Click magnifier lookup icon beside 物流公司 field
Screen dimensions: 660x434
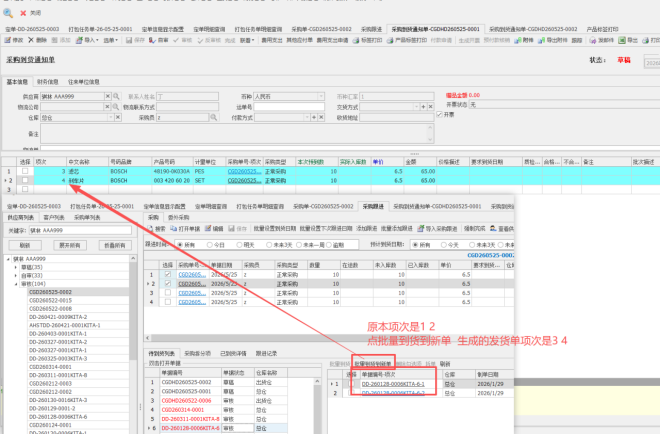click(116, 107)
